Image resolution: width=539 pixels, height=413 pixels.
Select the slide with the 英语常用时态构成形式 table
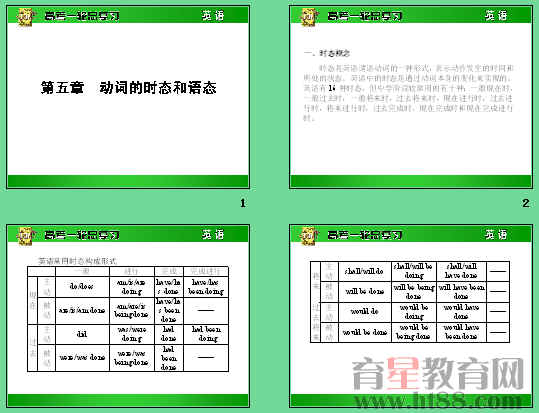click(128, 316)
